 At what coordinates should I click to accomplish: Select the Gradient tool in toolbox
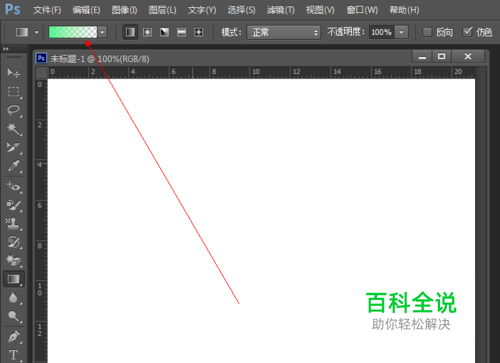13,279
